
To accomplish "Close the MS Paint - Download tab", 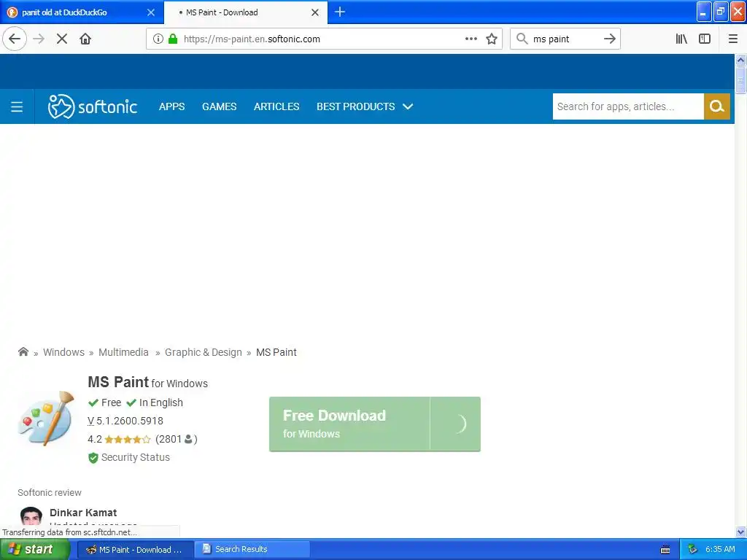I will point(315,12).
